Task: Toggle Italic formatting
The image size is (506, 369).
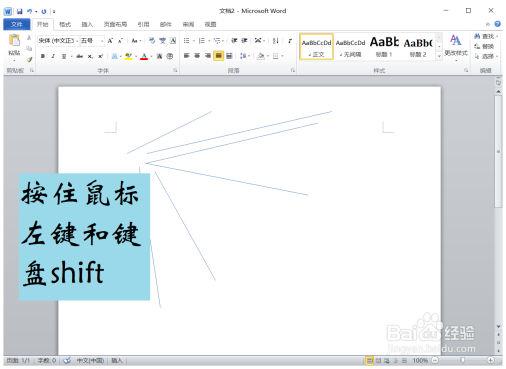Action: point(53,56)
